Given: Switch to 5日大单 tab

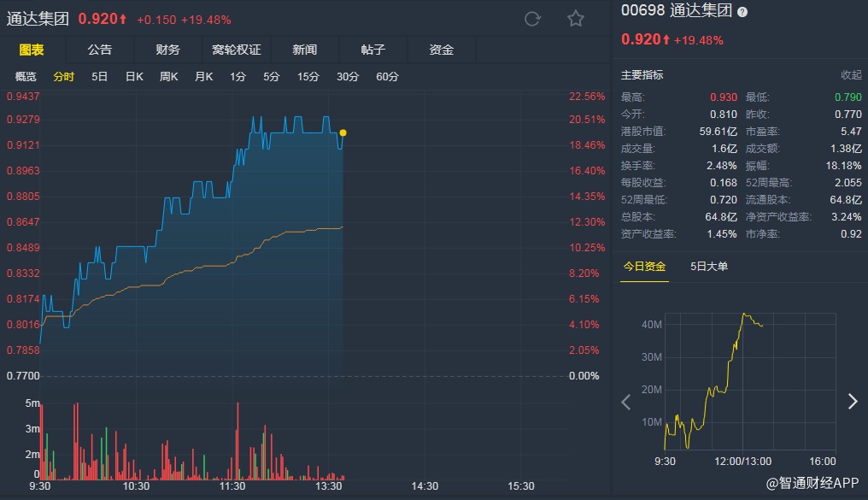Looking at the screenshot, I should coord(709,267).
